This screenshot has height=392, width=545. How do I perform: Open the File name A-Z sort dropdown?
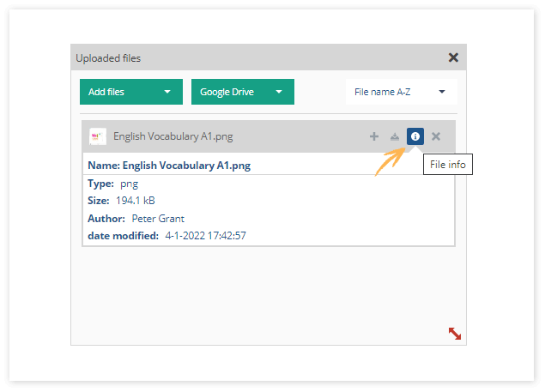[402, 92]
